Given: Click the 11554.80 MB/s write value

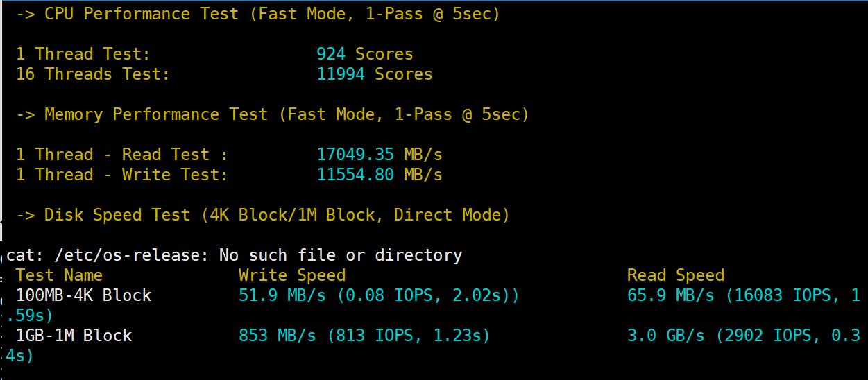Looking at the screenshot, I should click(379, 175).
